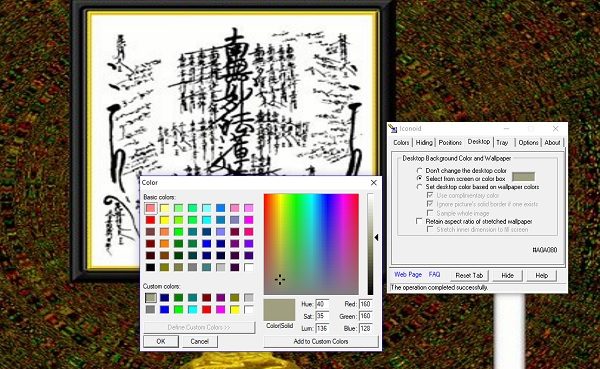Pick the black basic color swatch

click(150, 267)
